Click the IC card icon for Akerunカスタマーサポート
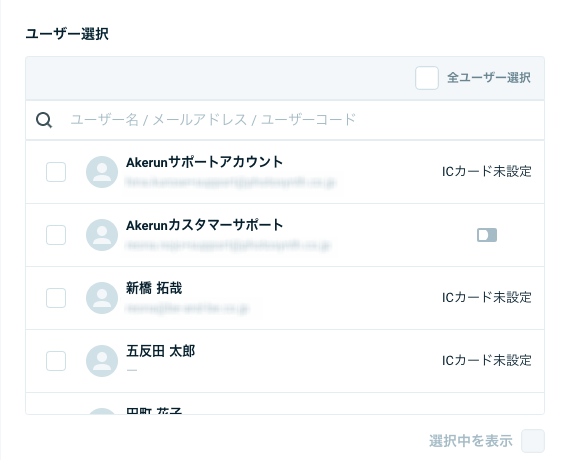The height and width of the screenshot is (460, 569). pyautogui.click(x=487, y=235)
